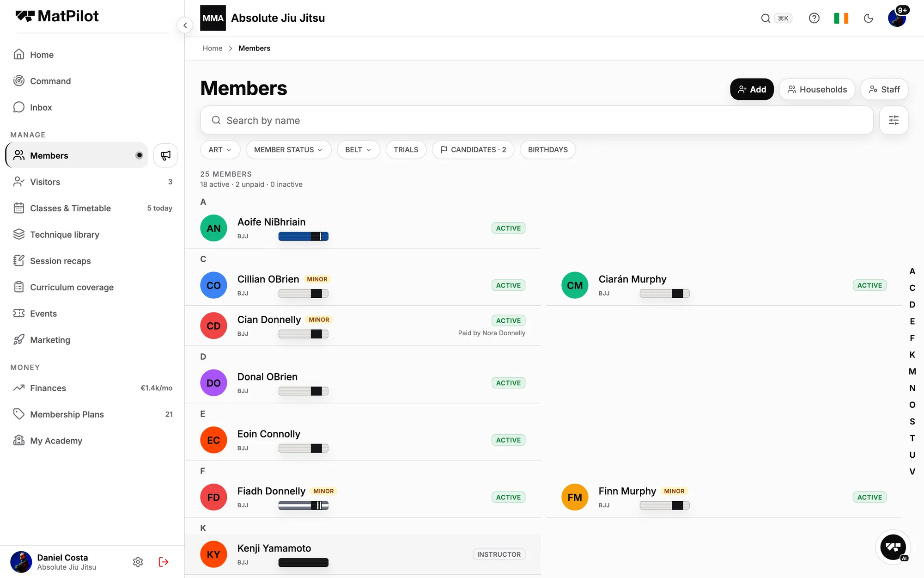The height and width of the screenshot is (578, 924).
Task: Open account settings gear icon
Action: [x=138, y=562]
